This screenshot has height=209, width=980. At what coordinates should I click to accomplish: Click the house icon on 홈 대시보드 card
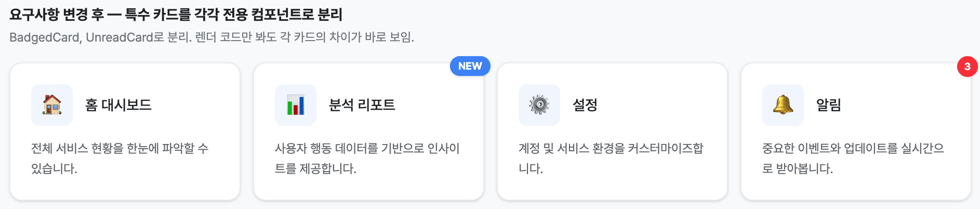click(x=52, y=105)
